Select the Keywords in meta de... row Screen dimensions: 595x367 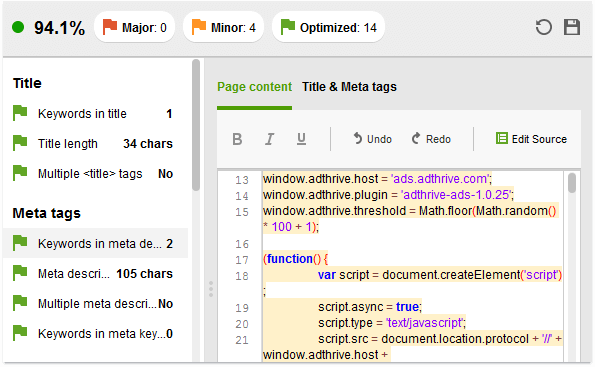pyautogui.click(x=95, y=243)
